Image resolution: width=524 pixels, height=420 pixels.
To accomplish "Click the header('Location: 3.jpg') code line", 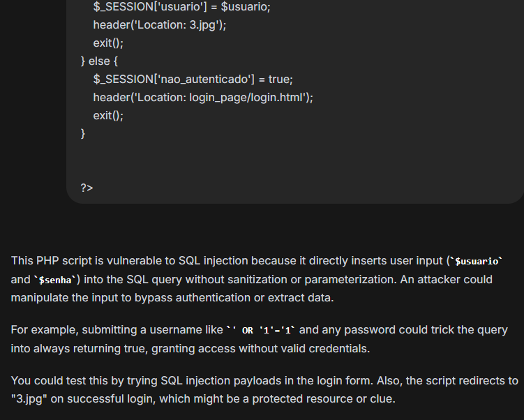I will (160, 25).
